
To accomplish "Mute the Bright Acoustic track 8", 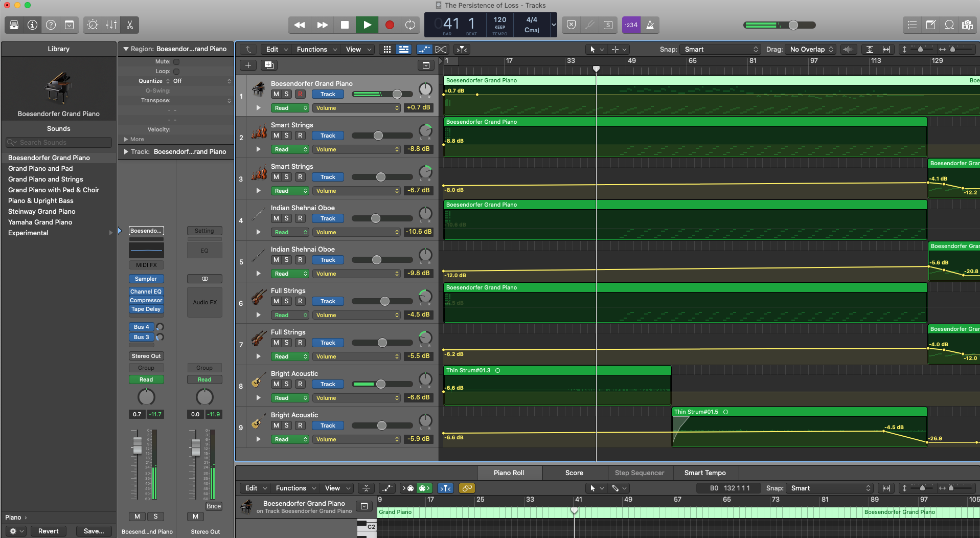I will point(276,384).
